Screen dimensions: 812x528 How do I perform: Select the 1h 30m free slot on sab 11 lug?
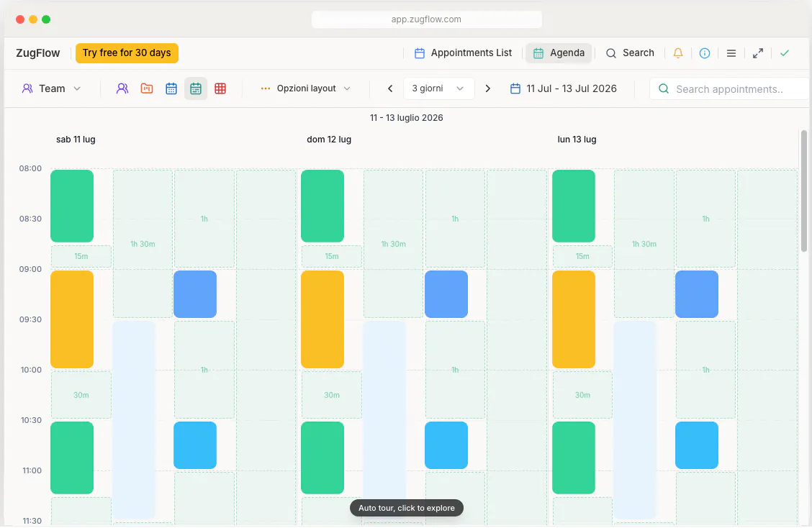[143, 244]
